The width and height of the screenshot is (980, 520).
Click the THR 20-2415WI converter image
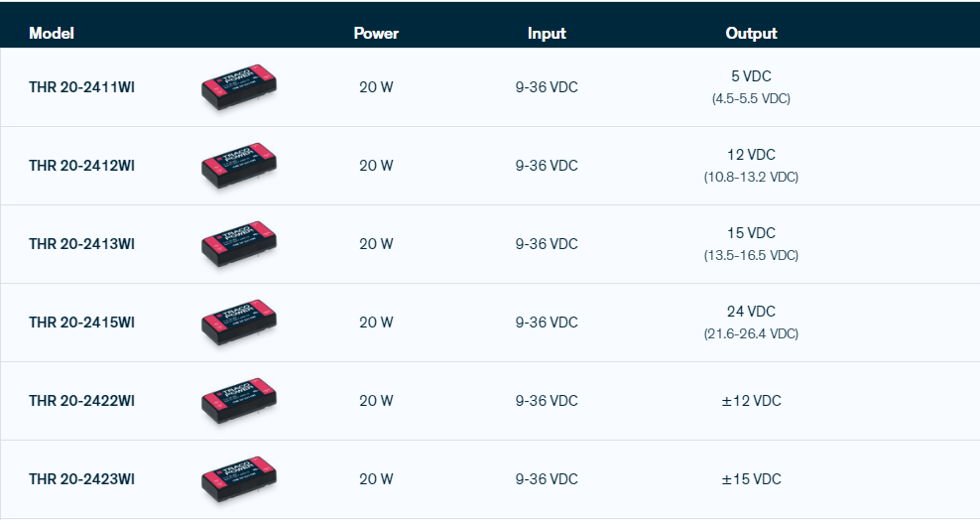coord(238,323)
